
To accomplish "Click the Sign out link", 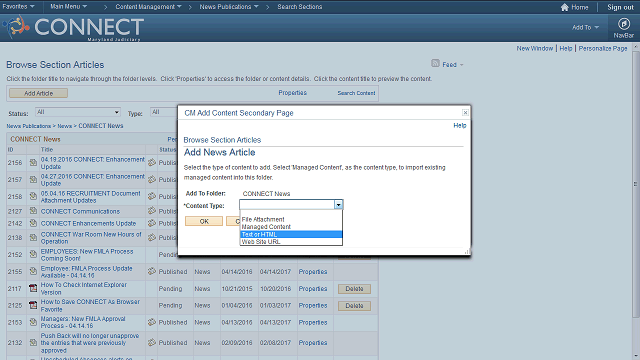I will (x=620, y=7).
